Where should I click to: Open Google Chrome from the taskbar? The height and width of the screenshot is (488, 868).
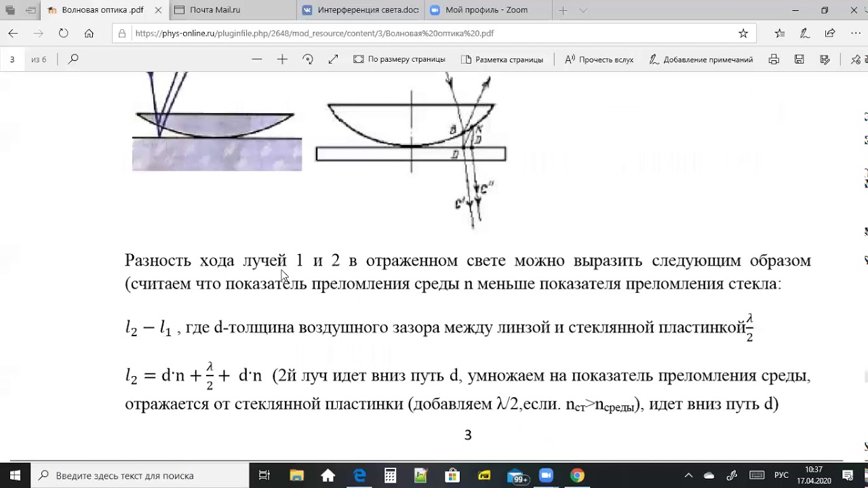[x=577, y=475]
